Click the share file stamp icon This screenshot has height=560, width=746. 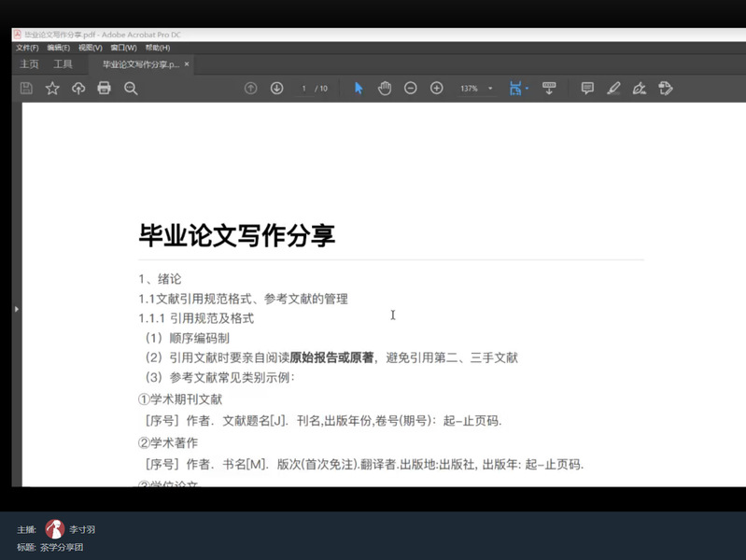666,88
